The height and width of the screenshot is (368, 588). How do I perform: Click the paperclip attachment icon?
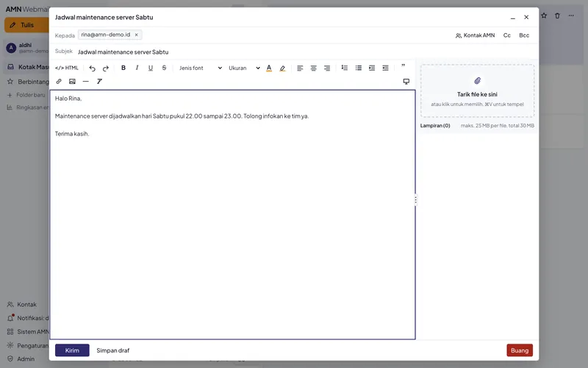point(477,81)
